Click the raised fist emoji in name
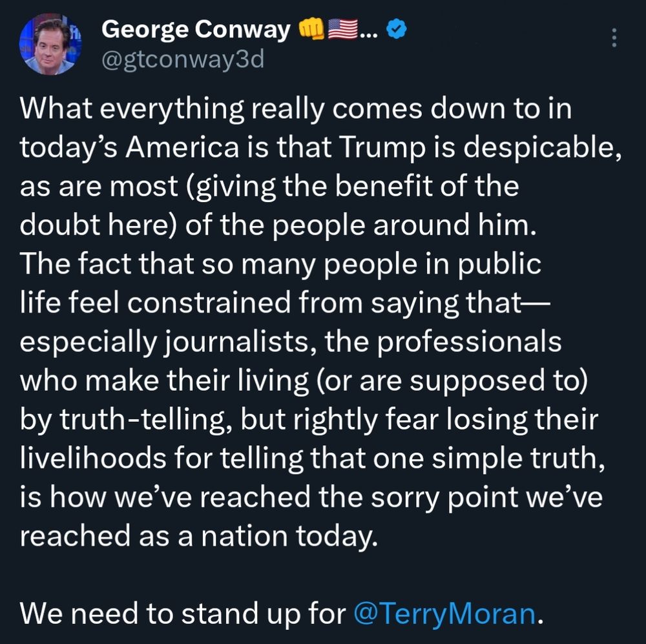This screenshot has height=644, width=646. (311, 30)
